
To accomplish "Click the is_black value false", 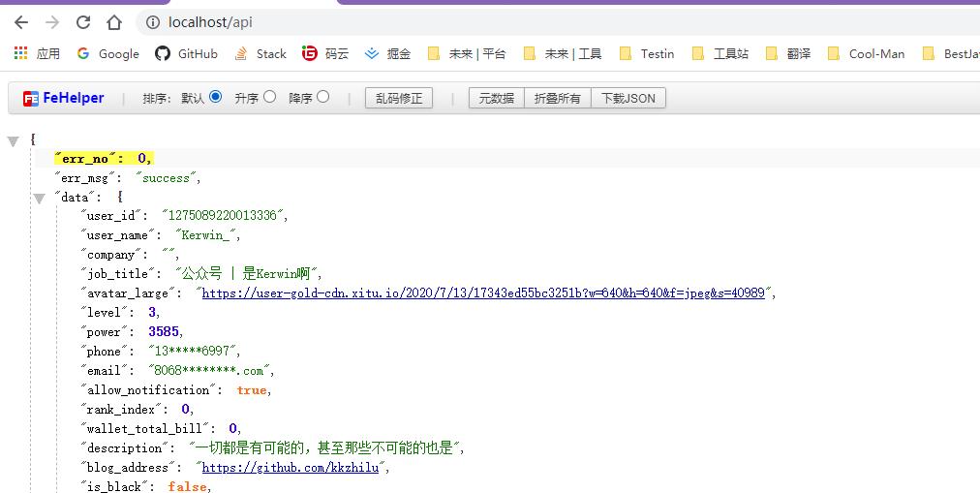I will [x=188, y=486].
